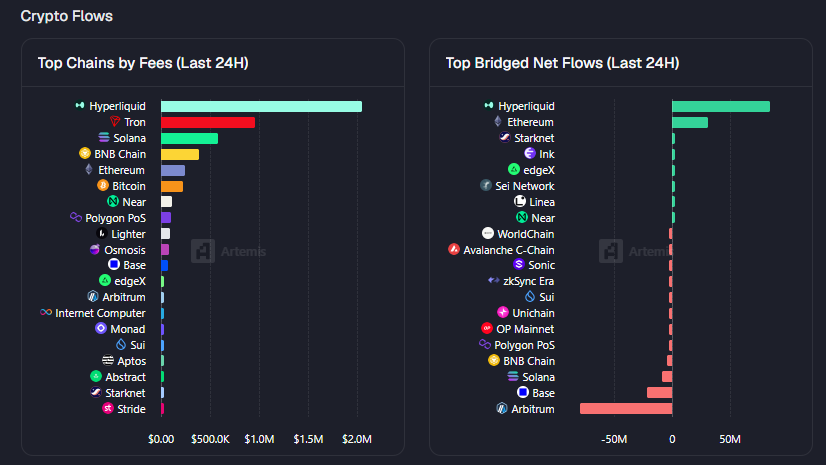
Task: Click the 'Crypto Flows' heading
Action: pyautogui.click(x=66, y=16)
